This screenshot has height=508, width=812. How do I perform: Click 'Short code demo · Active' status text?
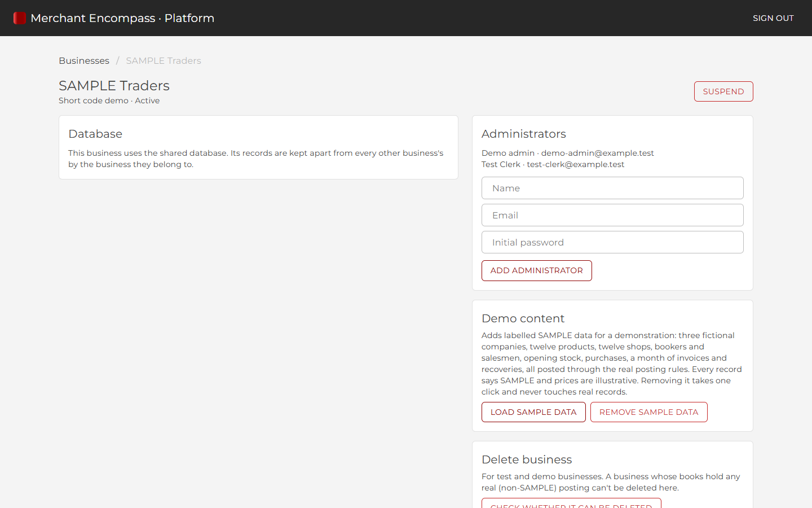tap(109, 100)
